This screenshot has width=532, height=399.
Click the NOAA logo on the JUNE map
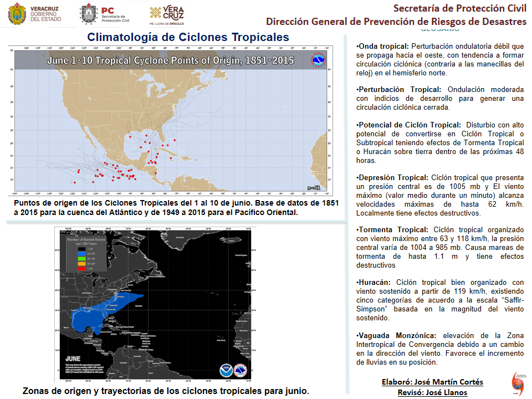coord(226,370)
